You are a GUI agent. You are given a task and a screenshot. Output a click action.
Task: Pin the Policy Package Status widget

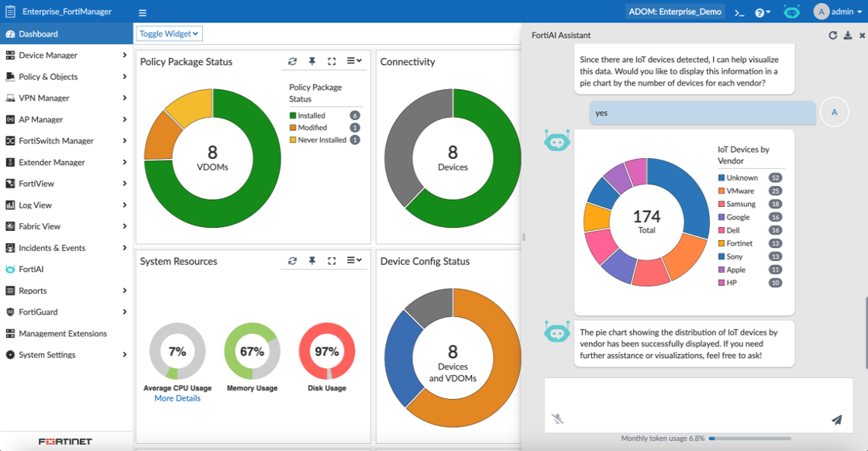pos(312,61)
